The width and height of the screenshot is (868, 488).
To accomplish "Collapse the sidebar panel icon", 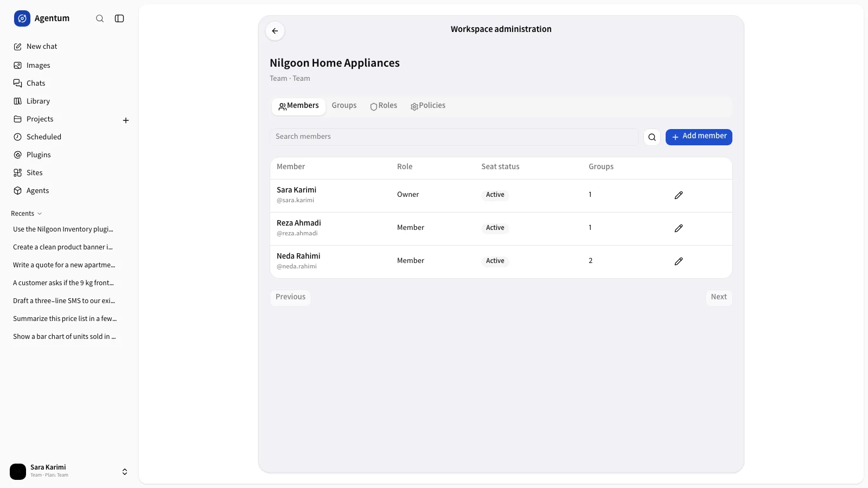I will 119,18.
